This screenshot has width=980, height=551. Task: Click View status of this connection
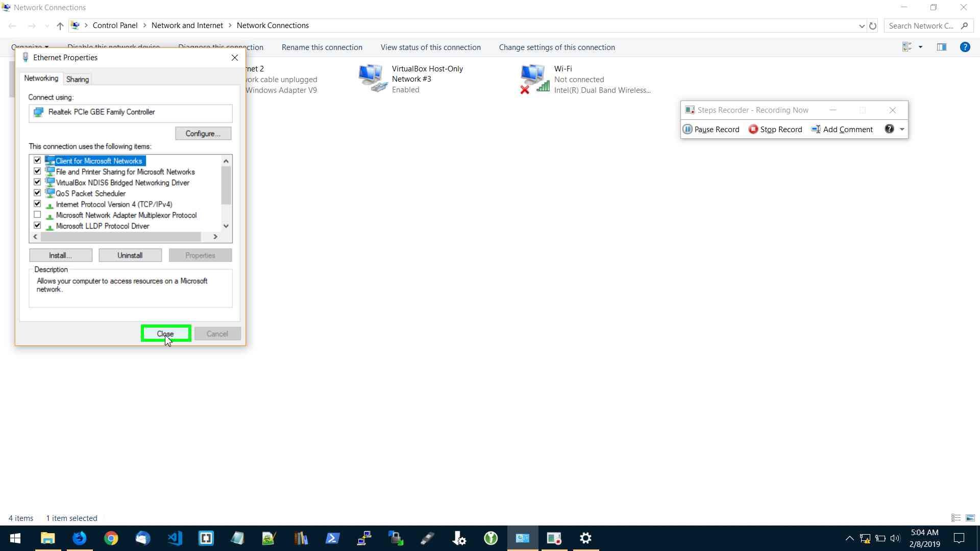pyautogui.click(x=430, y=47)
